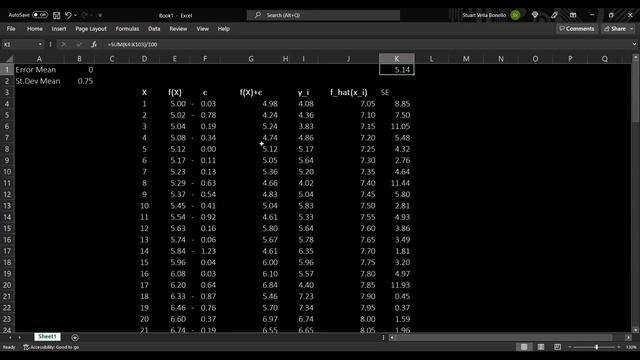Click next sheet navigation arrow
640x360 pixels.
[x=20, y=337]
